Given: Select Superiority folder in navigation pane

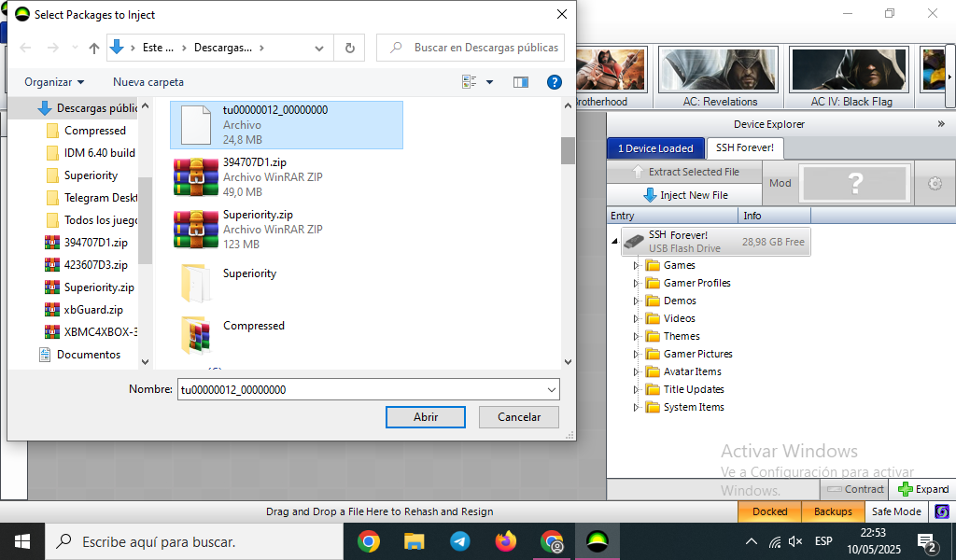Looking at the screenshot, I should (82, 175).
